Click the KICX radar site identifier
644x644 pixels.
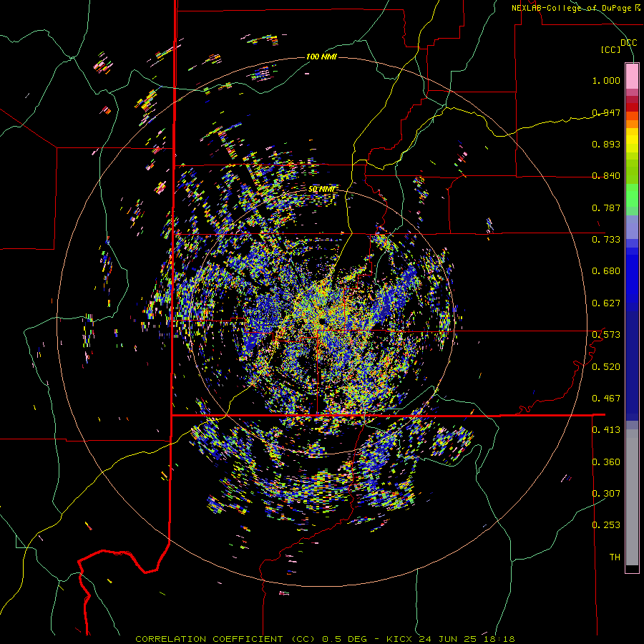(399, 639)
